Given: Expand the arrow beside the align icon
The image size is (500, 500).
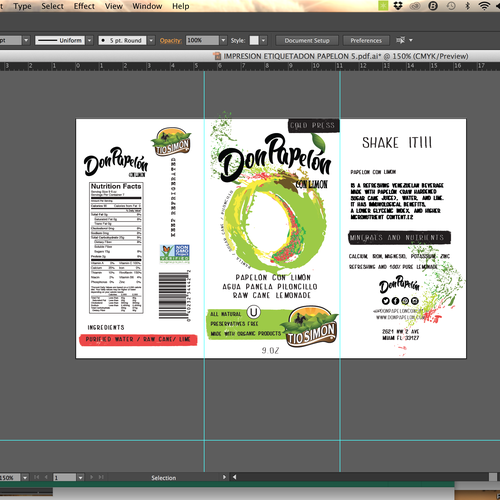Looking at the screenshot, I should coord(411,40).
